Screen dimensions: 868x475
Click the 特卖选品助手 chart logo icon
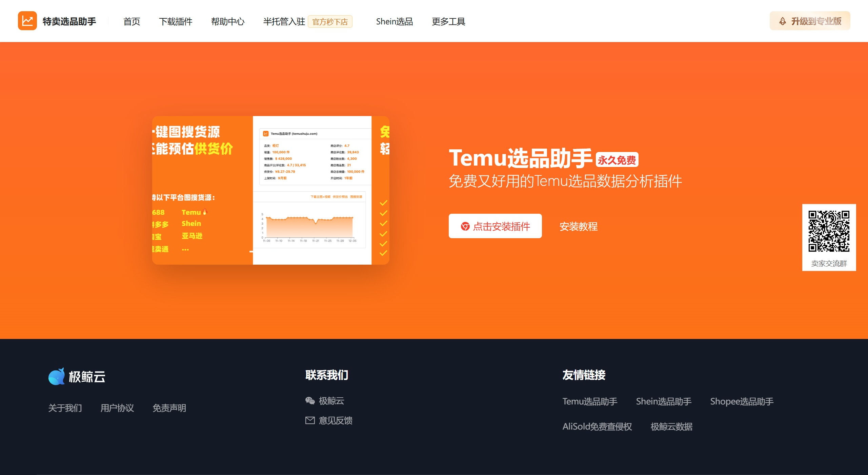click(27, 21)
